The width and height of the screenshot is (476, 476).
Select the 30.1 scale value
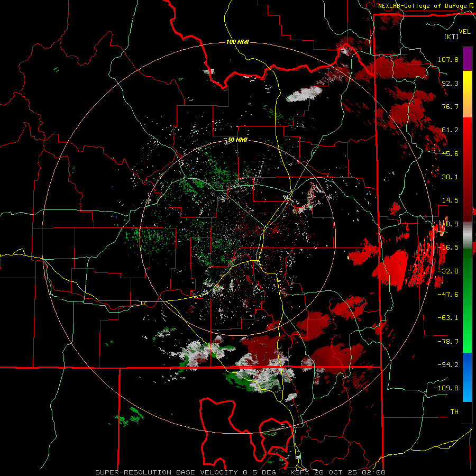point(450,177)
